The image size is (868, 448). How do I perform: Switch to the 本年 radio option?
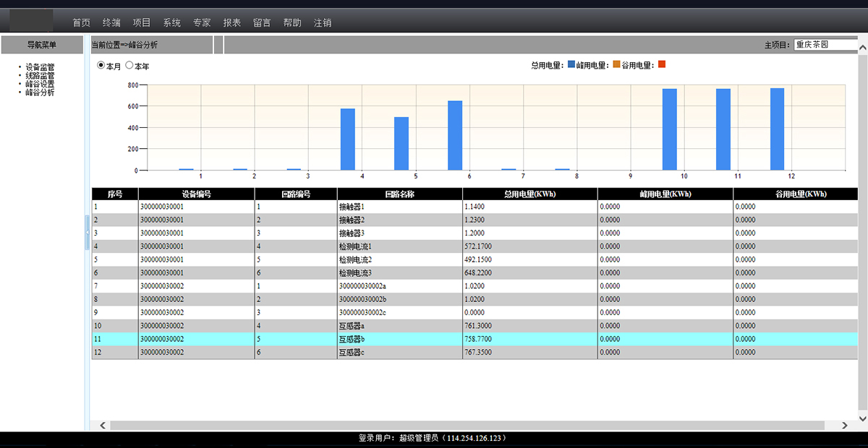point(129,65)
